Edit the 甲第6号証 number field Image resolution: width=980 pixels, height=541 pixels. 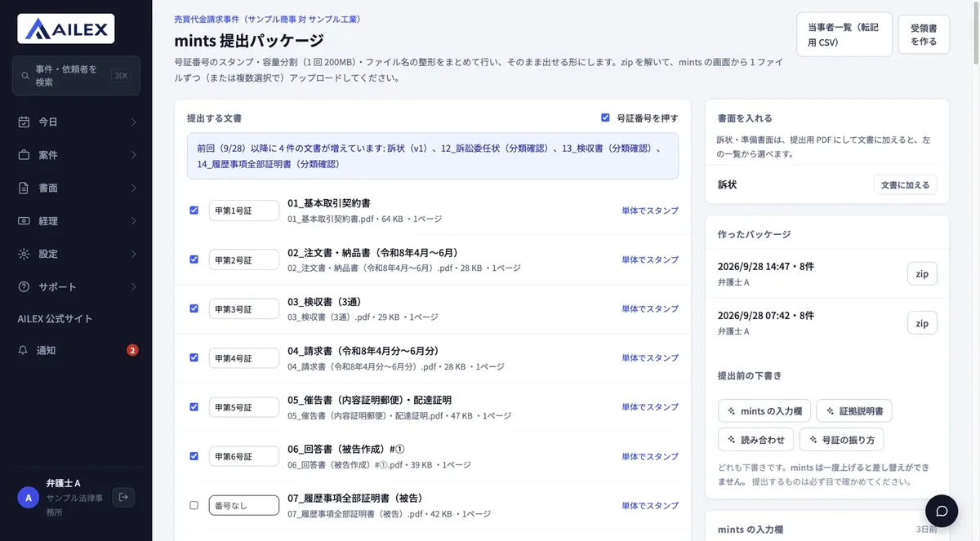244,456
